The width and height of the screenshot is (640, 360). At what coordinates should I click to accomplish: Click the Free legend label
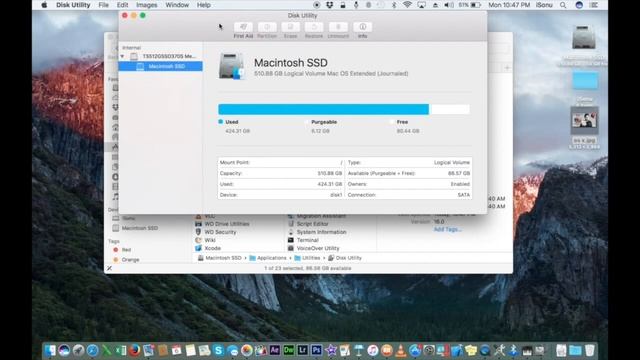click(402, 122)
